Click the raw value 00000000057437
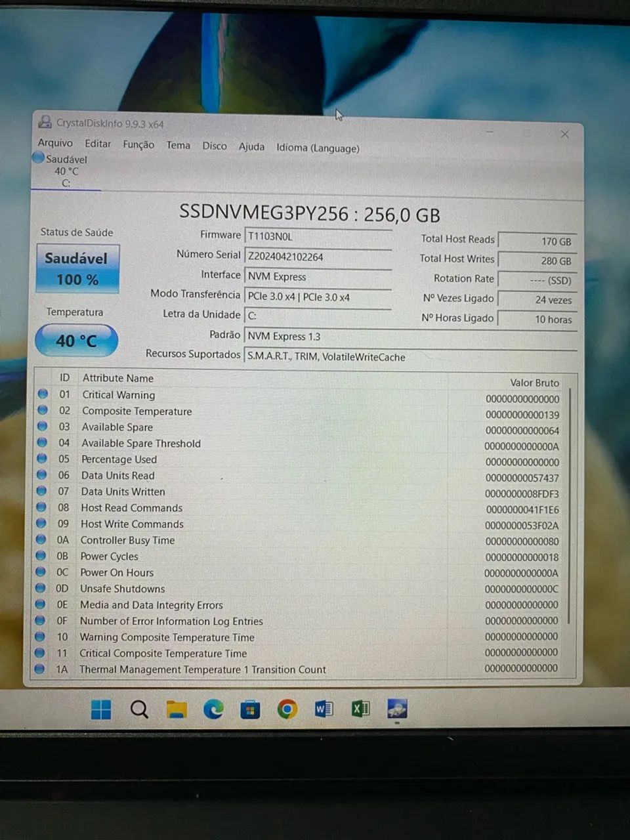Screen dimensions: 630x840 [522, 478]
